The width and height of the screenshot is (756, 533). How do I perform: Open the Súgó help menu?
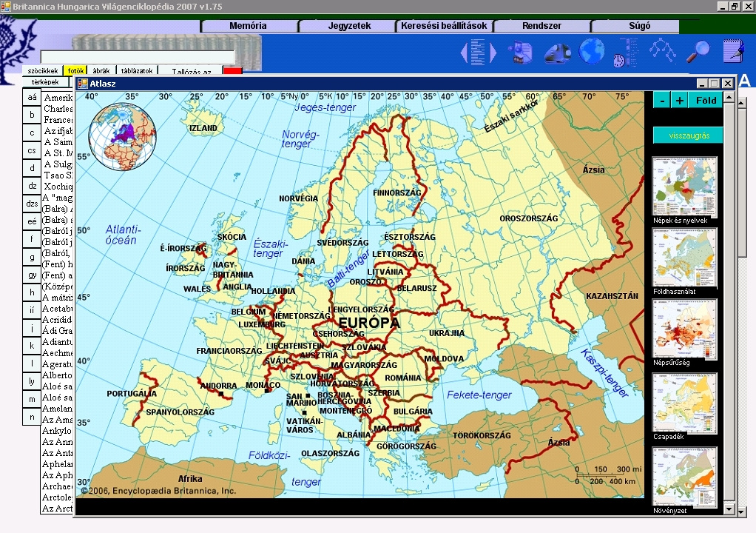639,26
